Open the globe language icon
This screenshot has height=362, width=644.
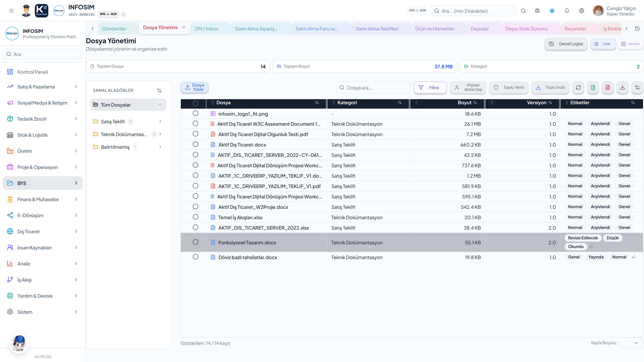click(x=581, y=11)
